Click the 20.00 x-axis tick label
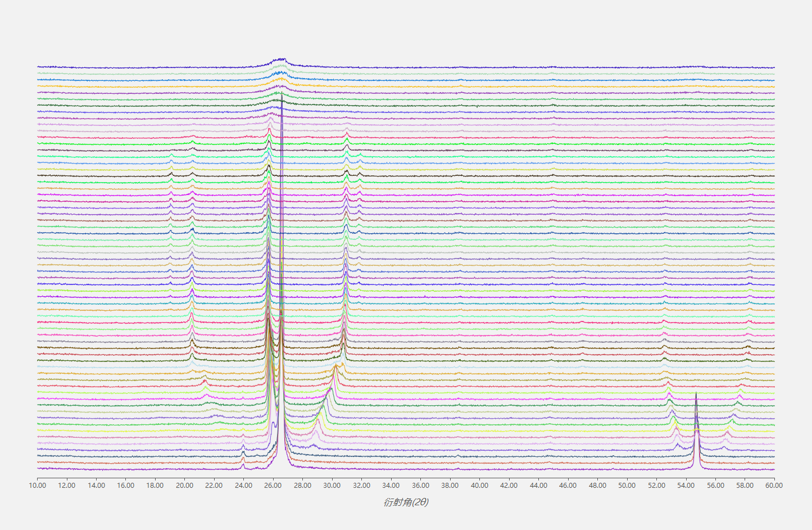This screenshot has width=812, height=530. click(185, 486)
